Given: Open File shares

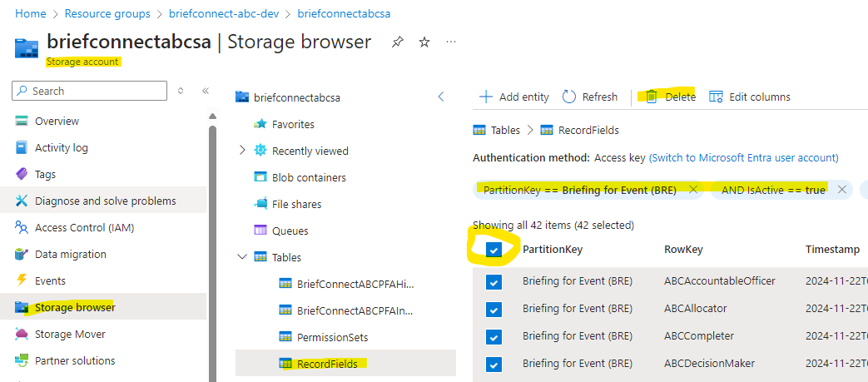Looking at the screenshot, I should tap(297, 204).
